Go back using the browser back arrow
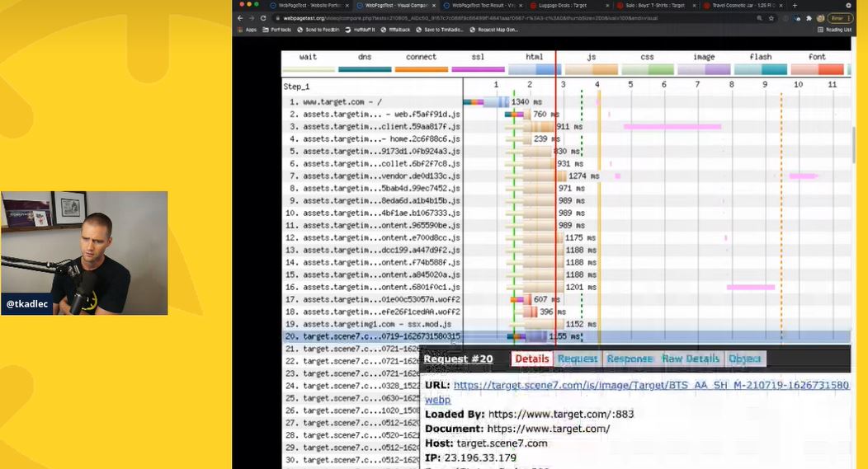 (240, 18)
